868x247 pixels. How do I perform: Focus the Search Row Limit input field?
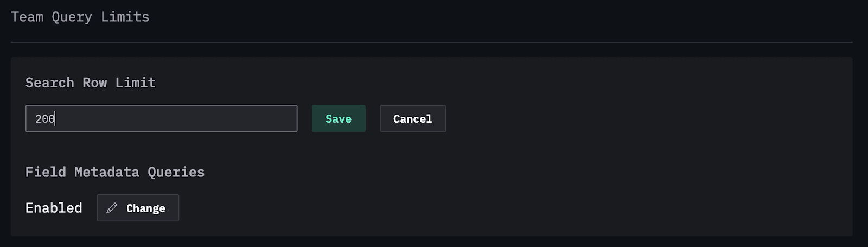pyautogui.click(x=161, y=119)
